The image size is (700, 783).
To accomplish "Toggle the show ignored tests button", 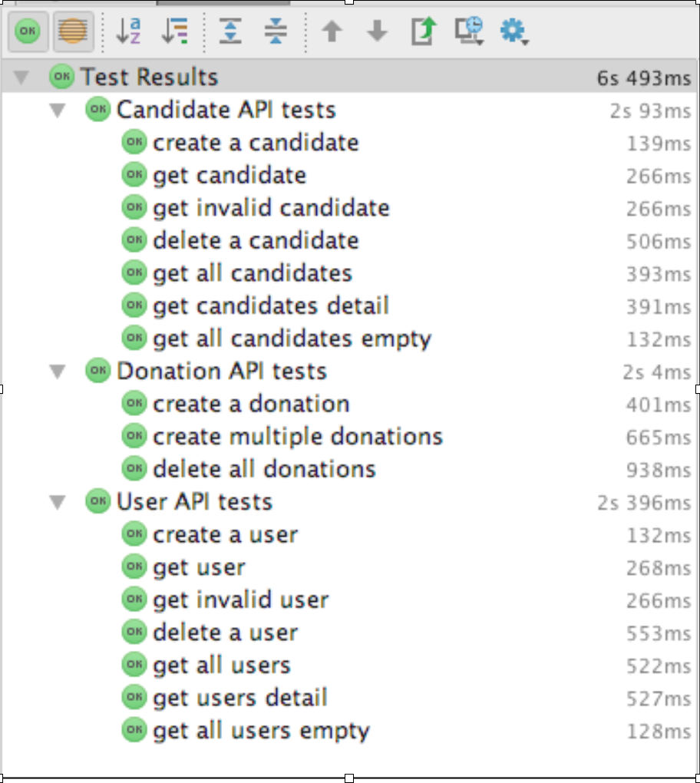I will 73,31.
